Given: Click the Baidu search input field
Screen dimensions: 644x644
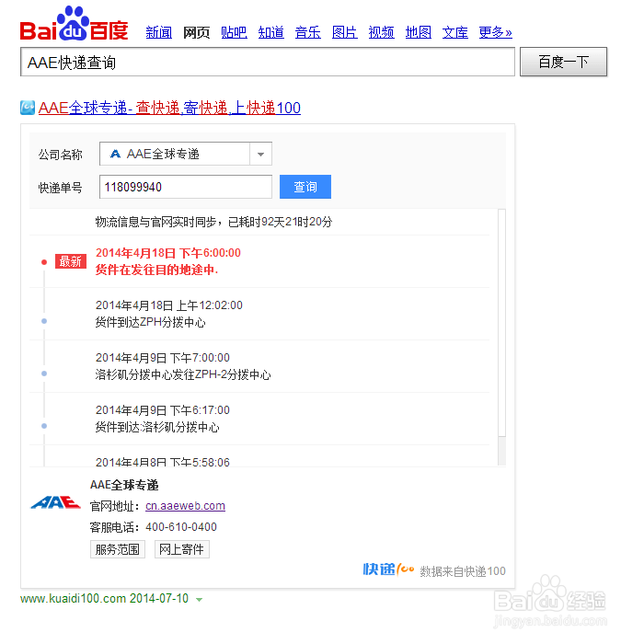Looking at the screenshot, I should coord(268,62).
